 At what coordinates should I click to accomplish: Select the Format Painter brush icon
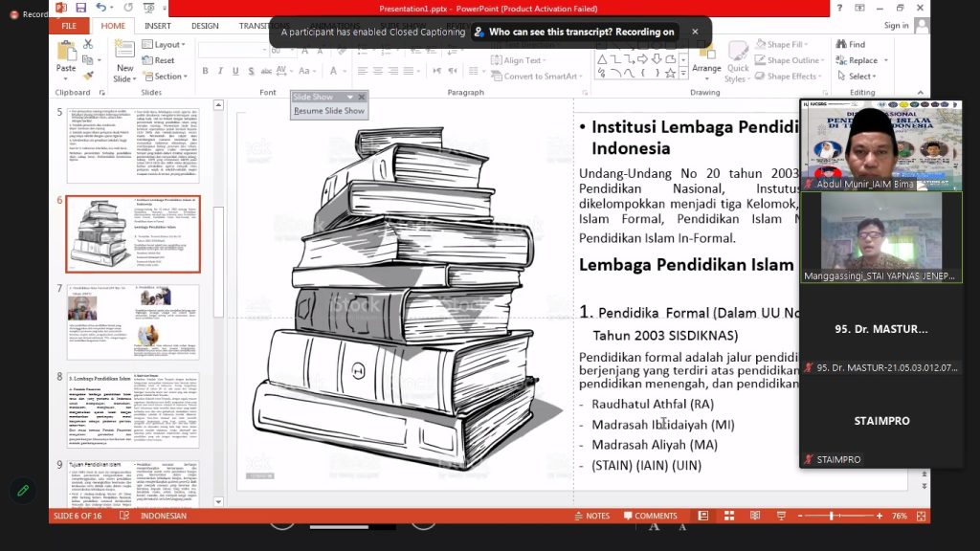(x=88, y=76)
